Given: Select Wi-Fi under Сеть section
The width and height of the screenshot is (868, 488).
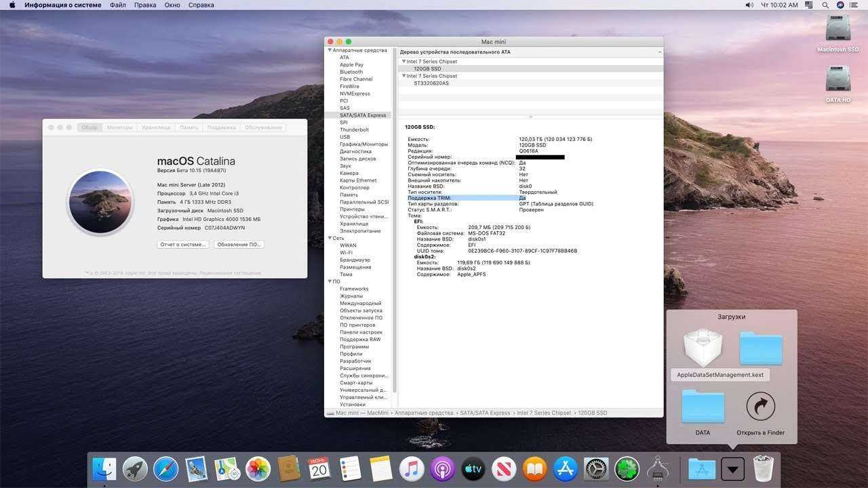Looking at the screenshot, I should tap(346, 253).
